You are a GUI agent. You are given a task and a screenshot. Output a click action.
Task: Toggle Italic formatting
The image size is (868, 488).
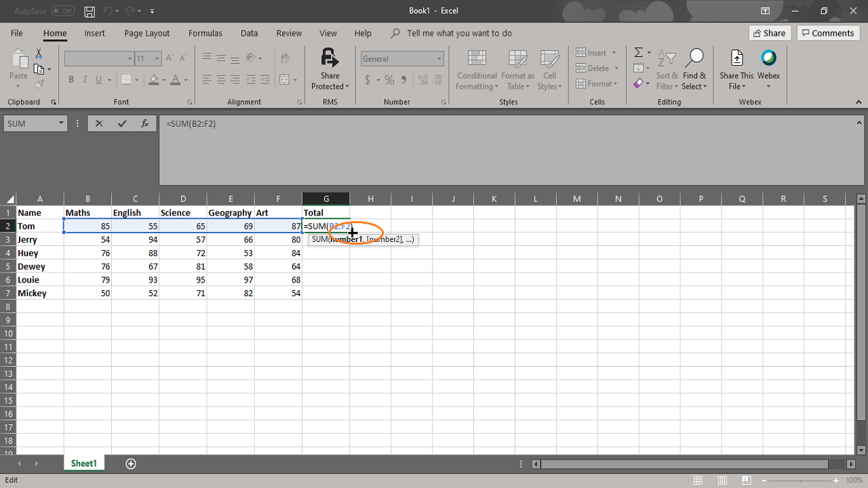[85, 80]
